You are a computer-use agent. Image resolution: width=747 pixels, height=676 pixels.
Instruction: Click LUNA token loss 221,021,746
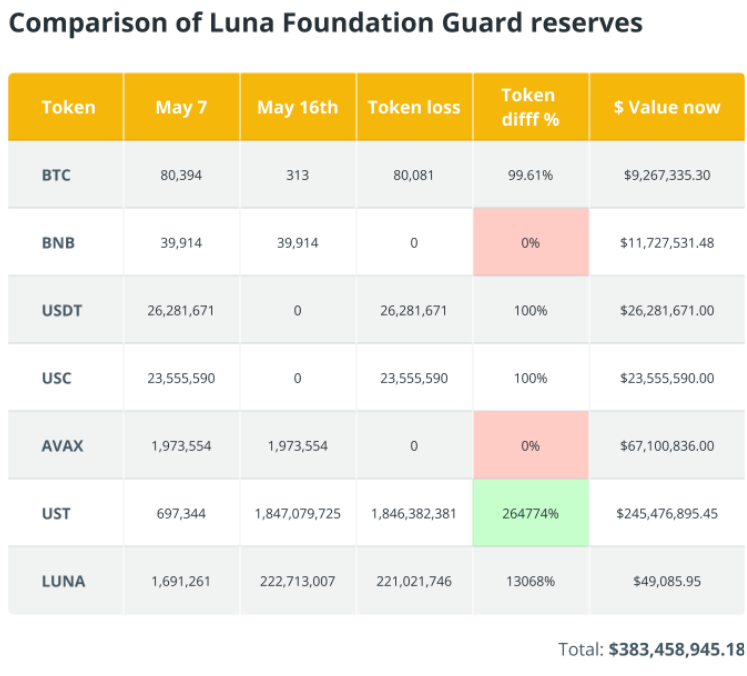click(x=414, y=581)
